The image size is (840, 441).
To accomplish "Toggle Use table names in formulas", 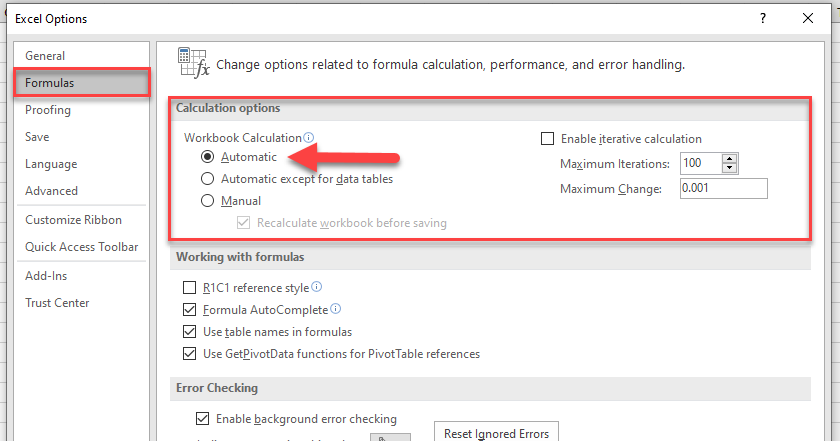I will click(x=190, y=332).
